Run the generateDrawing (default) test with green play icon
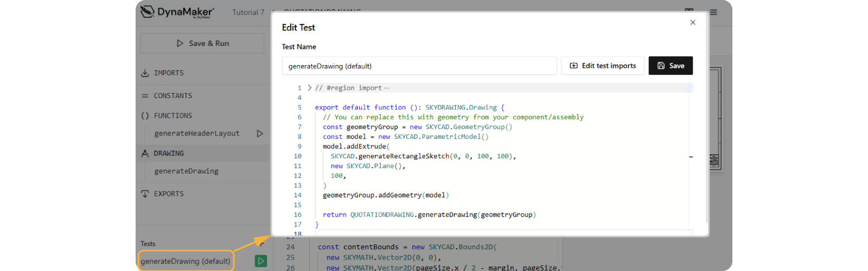The width and height of the screenshot is (868, 271). (x=261, y=261)
